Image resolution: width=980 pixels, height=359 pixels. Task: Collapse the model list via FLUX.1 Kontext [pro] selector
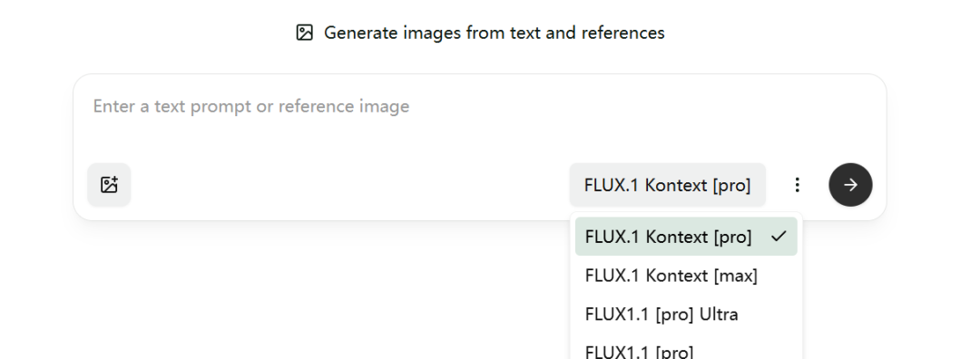[x=668, y=185]
